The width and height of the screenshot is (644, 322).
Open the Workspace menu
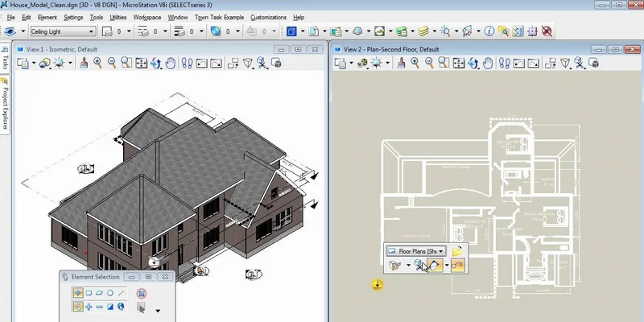point(147,17)
